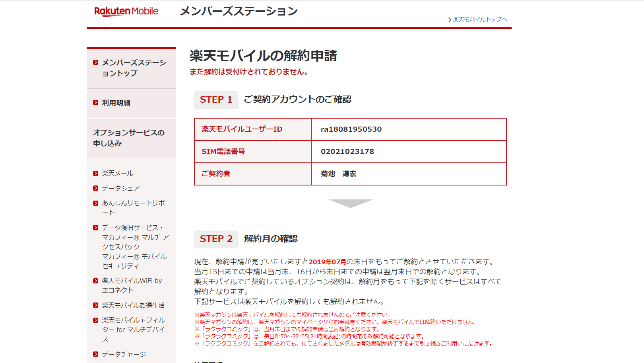This screenshot has height=363, width=644.
Task: Click red arrow icon beside データシェア
Action: coord(95,188)
